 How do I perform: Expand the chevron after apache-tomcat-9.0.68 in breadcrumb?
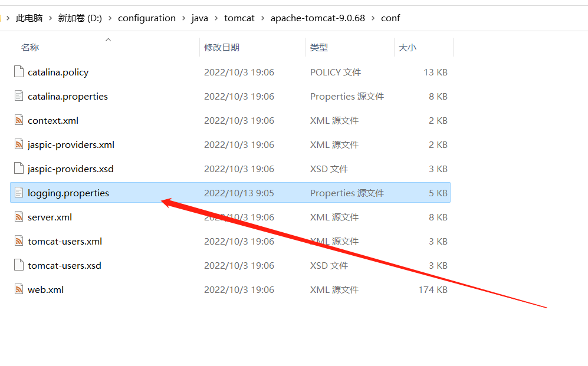[373, 18]
